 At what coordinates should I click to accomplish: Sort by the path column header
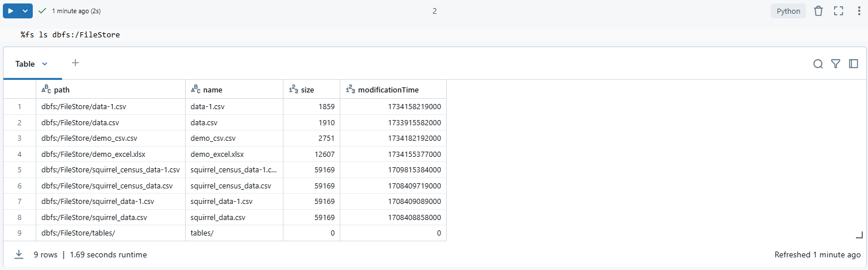tap(62, 90)
